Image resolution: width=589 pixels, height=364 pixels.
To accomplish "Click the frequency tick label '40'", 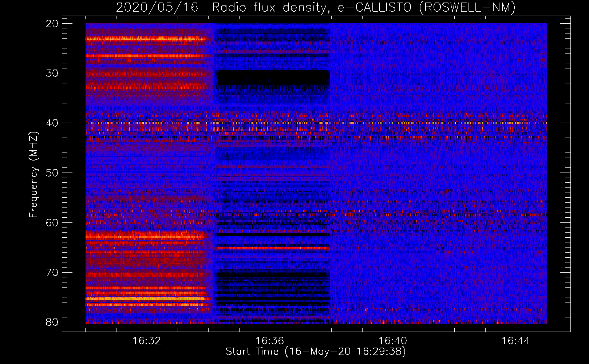I will [52, 123].
